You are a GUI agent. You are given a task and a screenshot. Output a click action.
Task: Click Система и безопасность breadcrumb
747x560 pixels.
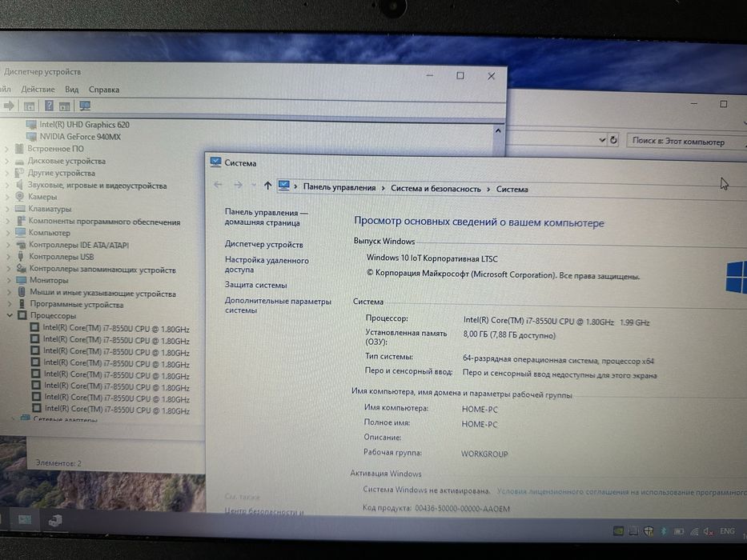[x=436, y=189]
